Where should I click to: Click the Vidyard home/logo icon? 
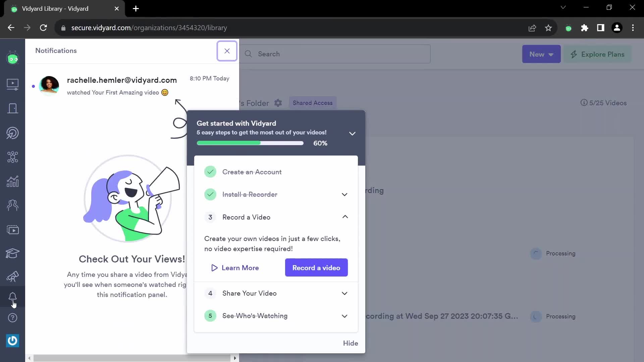[x=12, y=58]
